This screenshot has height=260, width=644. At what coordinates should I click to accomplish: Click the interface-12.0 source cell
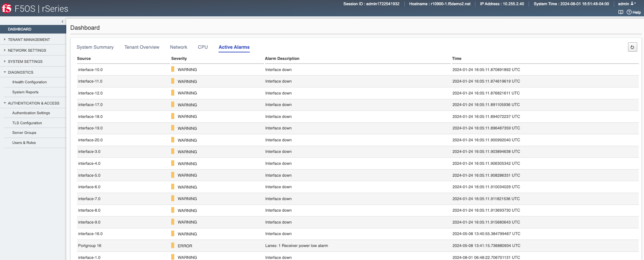click(90, 93)
